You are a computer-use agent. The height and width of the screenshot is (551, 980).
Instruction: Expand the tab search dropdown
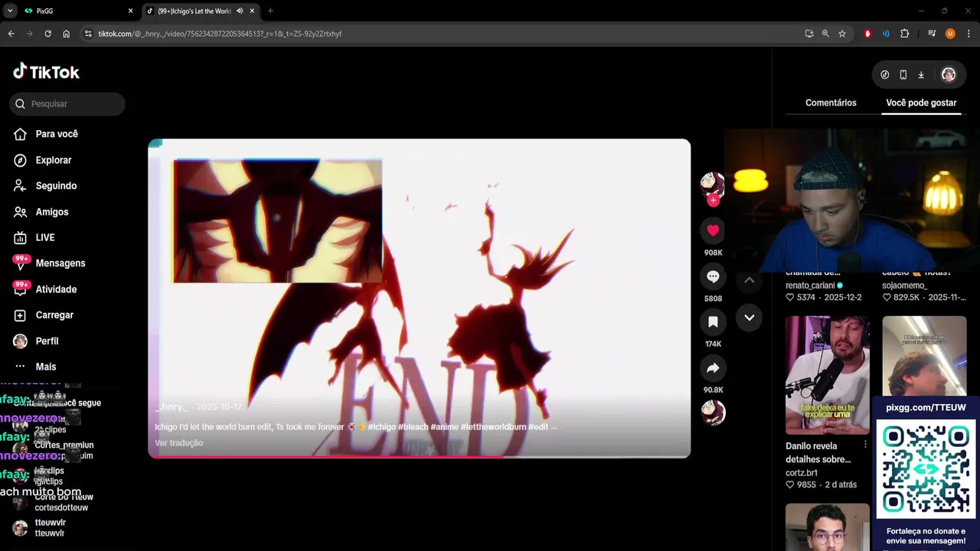click(10, 11)
